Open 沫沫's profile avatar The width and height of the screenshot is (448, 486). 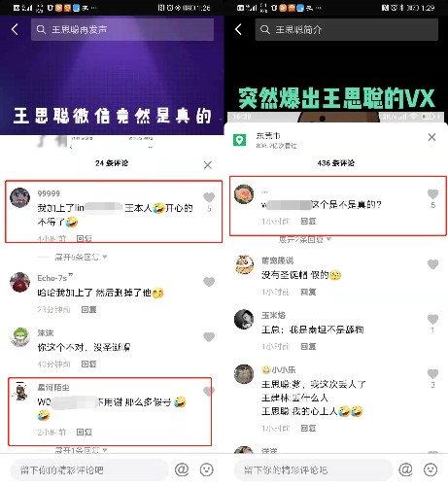(19, 337)
